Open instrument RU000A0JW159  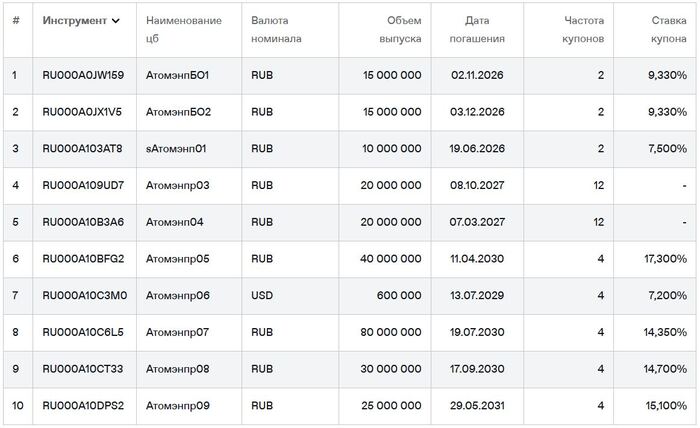click(83, 75)
